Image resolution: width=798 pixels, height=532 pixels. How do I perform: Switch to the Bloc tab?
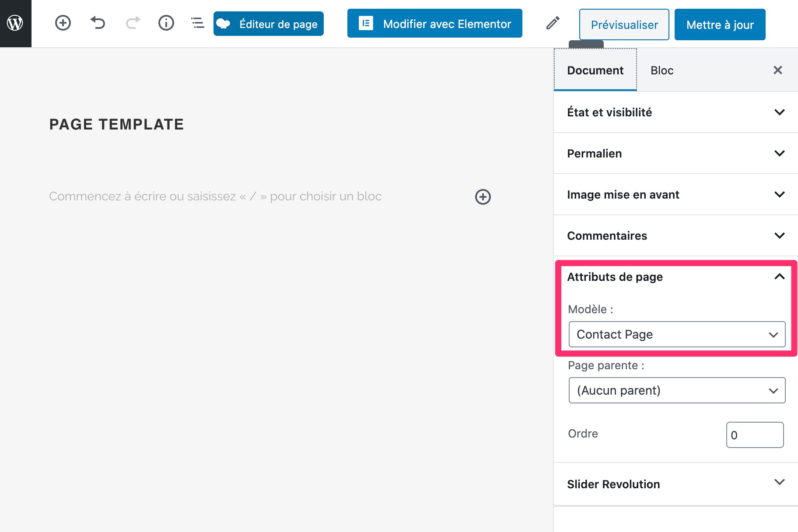pyautogui.click(x=661, y=70)
